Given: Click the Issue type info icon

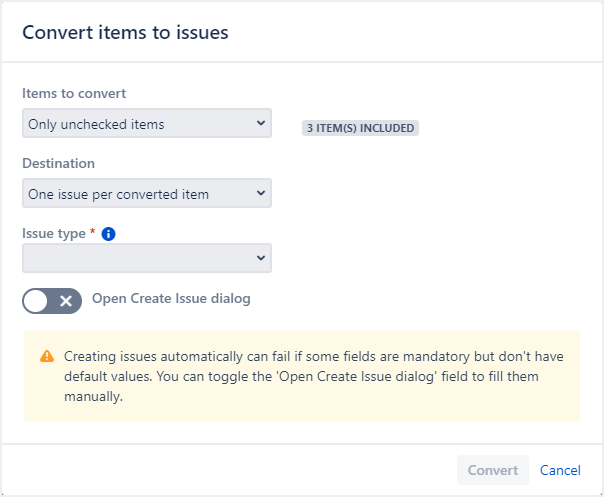Looking at the screenshot, I should point(109,233).
